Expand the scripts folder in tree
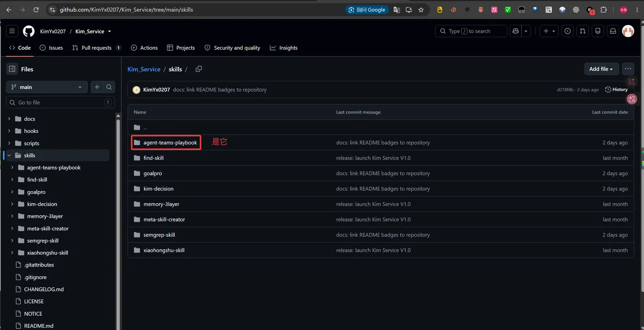 click(9, 143)
